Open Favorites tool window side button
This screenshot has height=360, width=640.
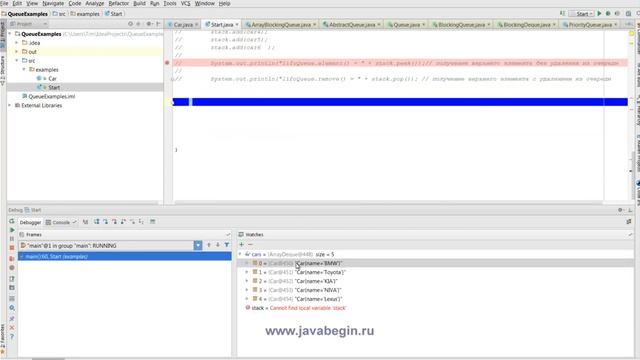click(x=3, y=339)
